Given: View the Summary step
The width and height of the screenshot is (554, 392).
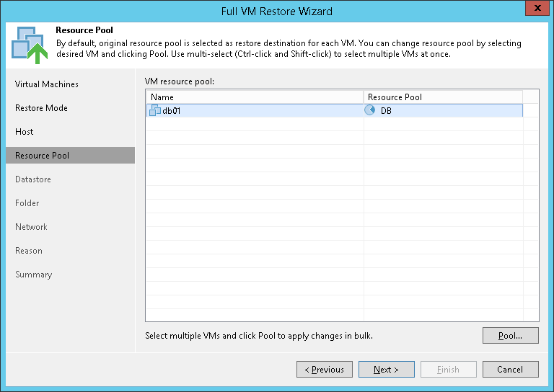Looking at the screenshot, I should click(33, 275).
